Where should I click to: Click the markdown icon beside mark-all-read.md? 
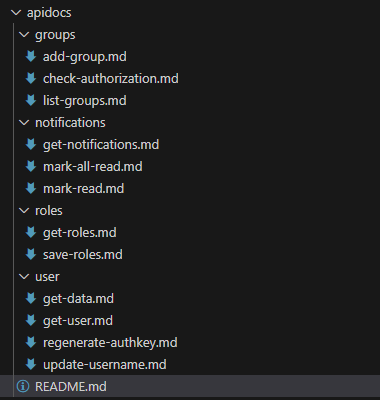(31, 166)
